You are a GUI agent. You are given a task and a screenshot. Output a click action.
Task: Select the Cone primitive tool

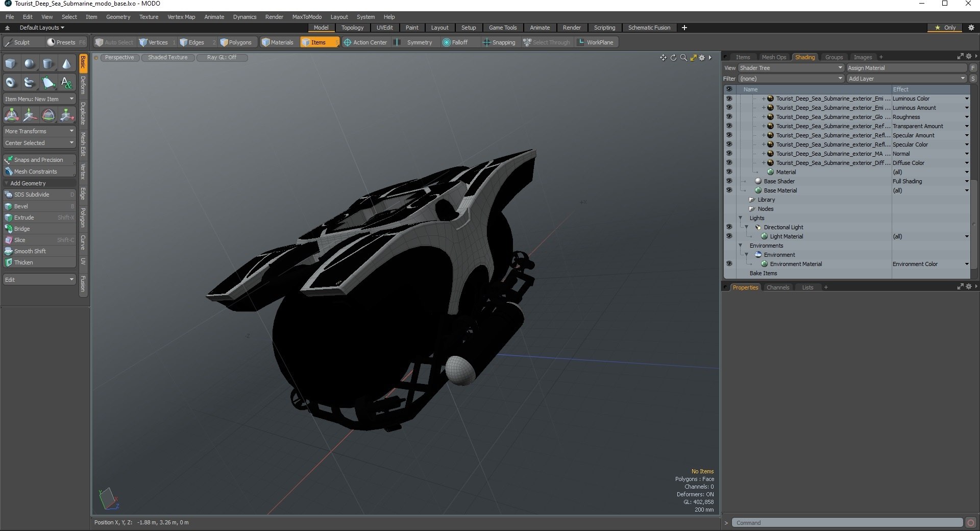(x=66, y=64)
